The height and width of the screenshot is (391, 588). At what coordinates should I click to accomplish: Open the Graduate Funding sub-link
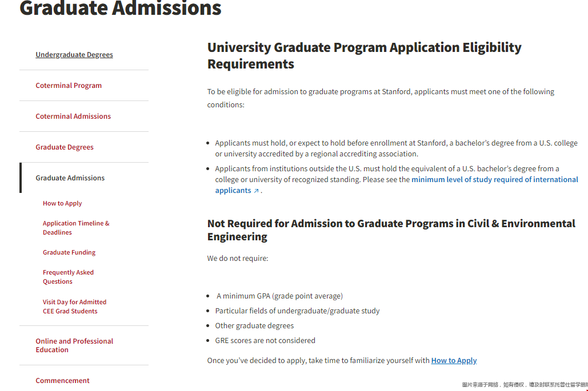coord(69,252)
